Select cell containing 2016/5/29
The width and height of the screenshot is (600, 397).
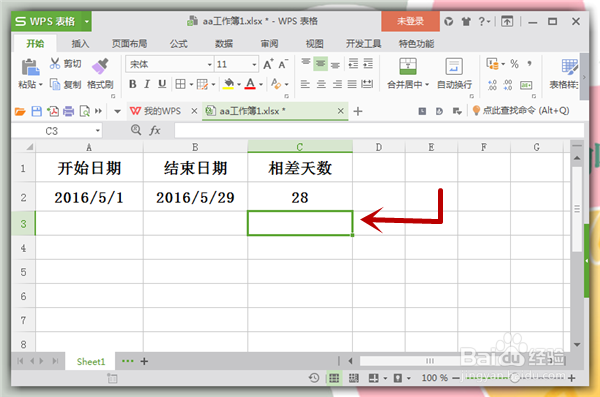[195, 197]
